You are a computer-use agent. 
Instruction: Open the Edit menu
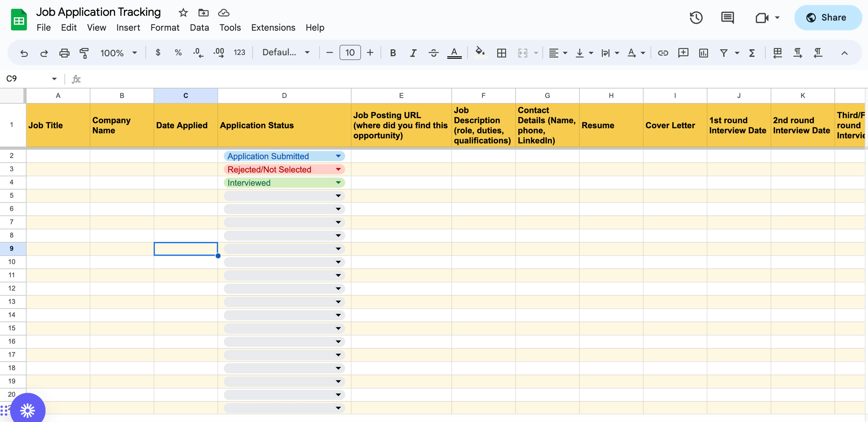click(69, 27)
